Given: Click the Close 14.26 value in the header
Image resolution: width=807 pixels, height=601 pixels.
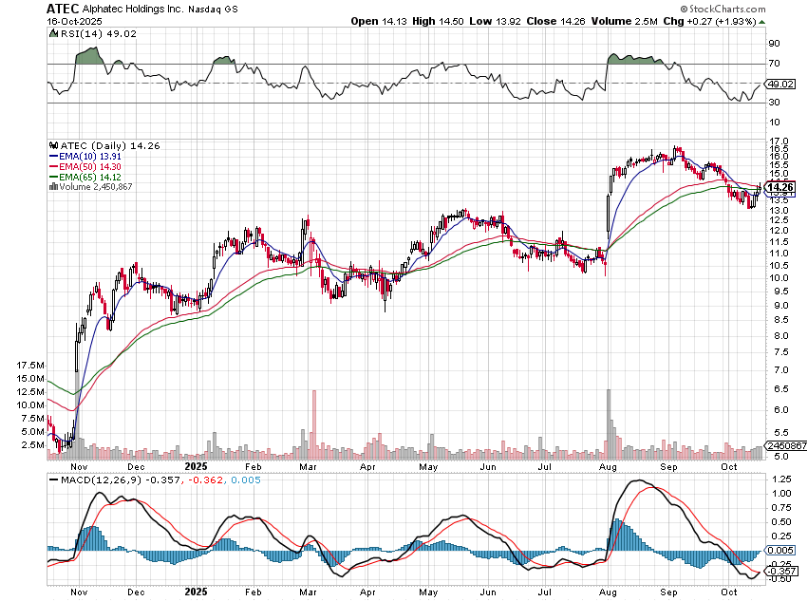Looking at the screenshot, I should 555,21.
